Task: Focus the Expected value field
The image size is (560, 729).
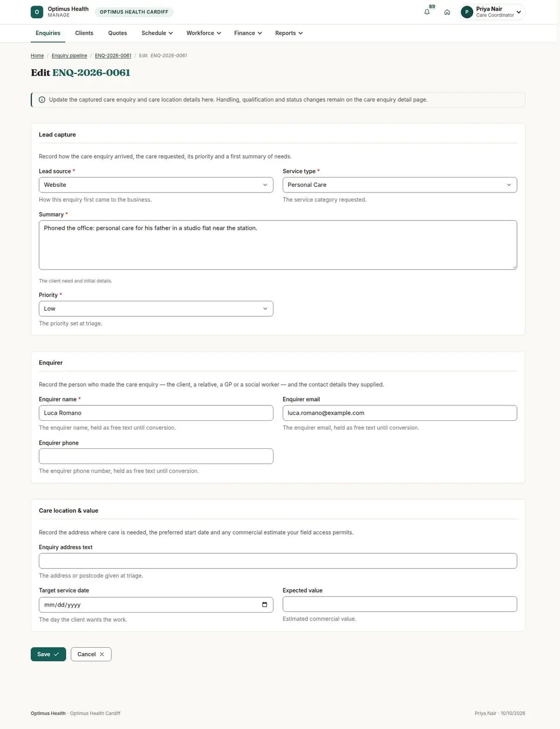Action: pos(399,604)
